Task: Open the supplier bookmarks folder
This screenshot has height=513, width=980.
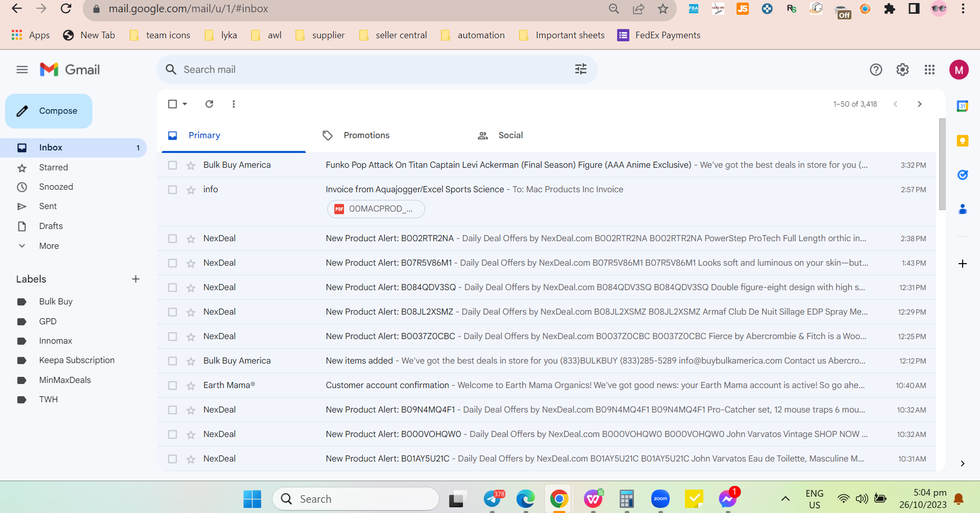Action: (320, 35)
